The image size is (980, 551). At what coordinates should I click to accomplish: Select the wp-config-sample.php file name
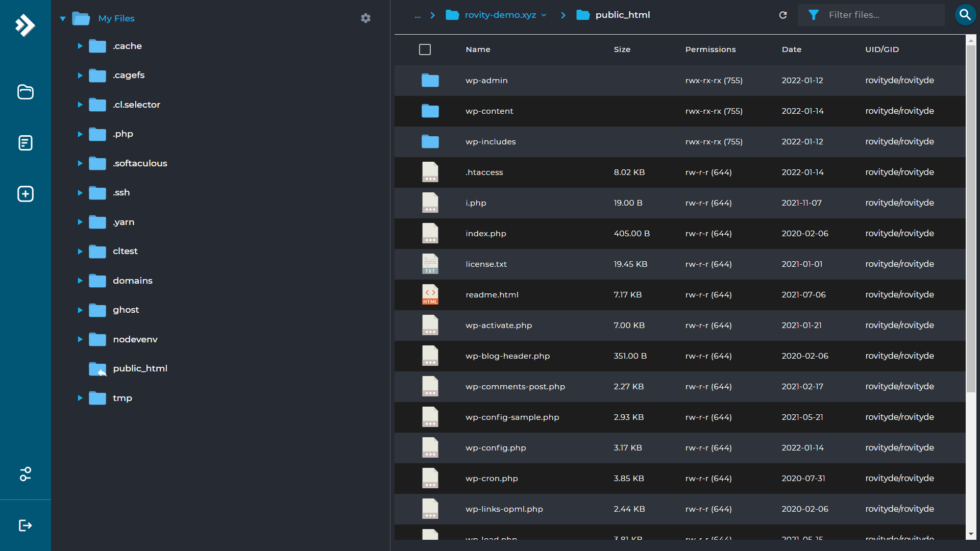click(512, 417)
